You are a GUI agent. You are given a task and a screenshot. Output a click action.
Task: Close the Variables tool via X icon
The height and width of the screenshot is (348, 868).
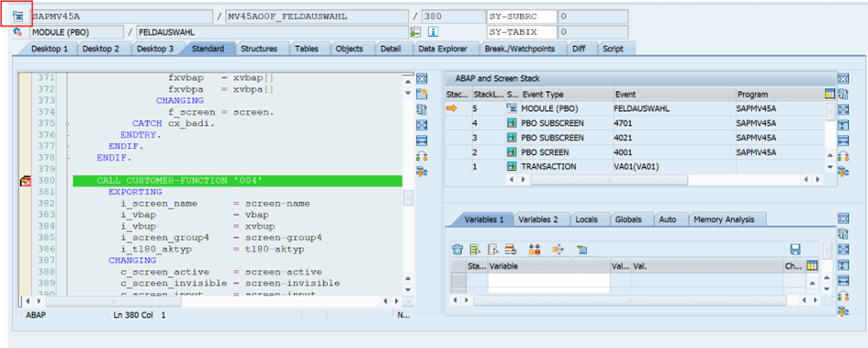843,218
